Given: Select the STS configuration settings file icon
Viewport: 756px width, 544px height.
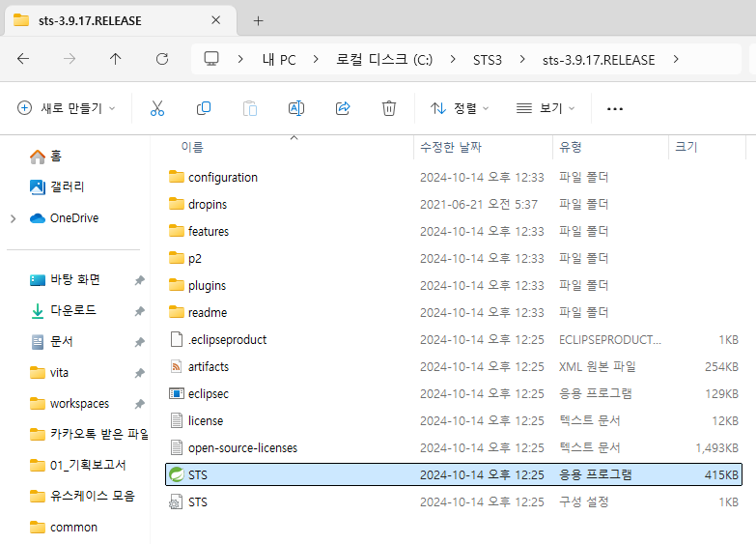Looking at the screenshot, I should 176,502.
